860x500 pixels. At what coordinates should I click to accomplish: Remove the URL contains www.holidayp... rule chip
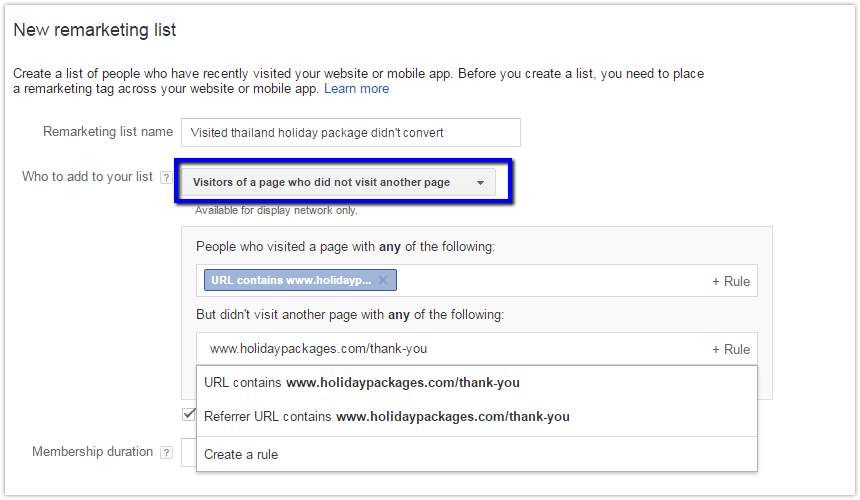383,280
